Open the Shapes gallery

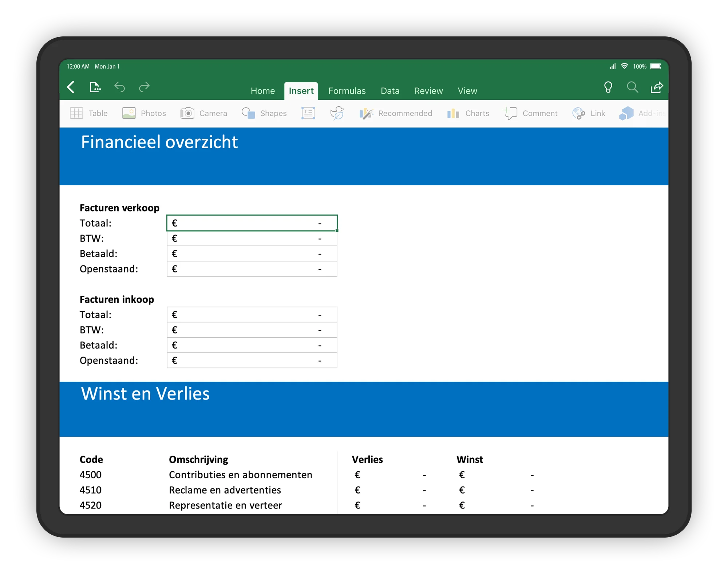(264, 113)
